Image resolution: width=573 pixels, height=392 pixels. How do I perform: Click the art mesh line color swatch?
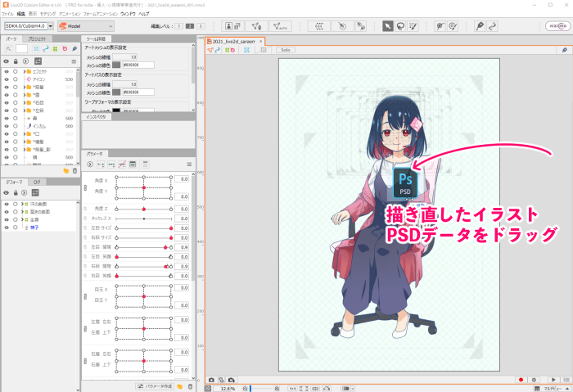(x=116, y=65)
